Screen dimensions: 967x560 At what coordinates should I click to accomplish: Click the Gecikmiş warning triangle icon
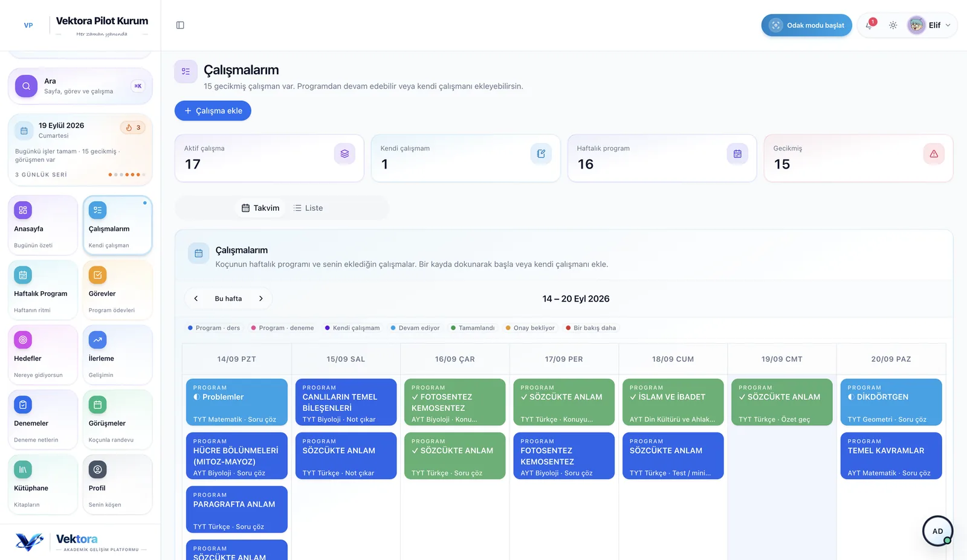[934, 154]
